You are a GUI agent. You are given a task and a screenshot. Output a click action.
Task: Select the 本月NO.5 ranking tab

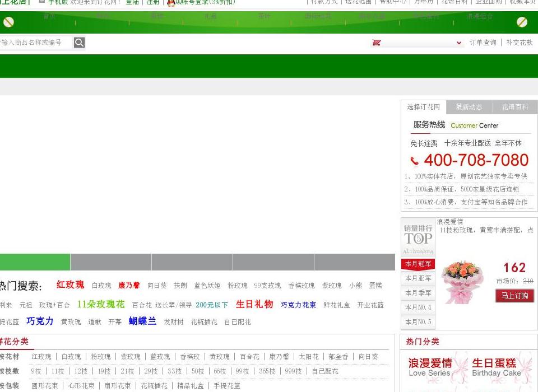418,322
